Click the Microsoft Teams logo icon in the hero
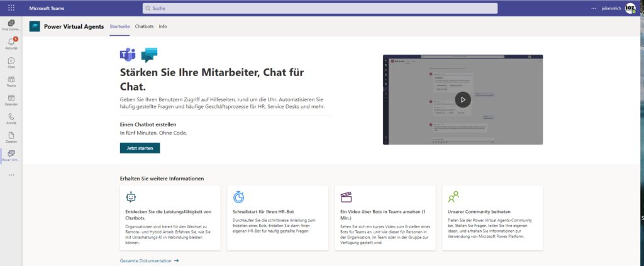This screenshot has width=644, height=266. coord(127,55)
